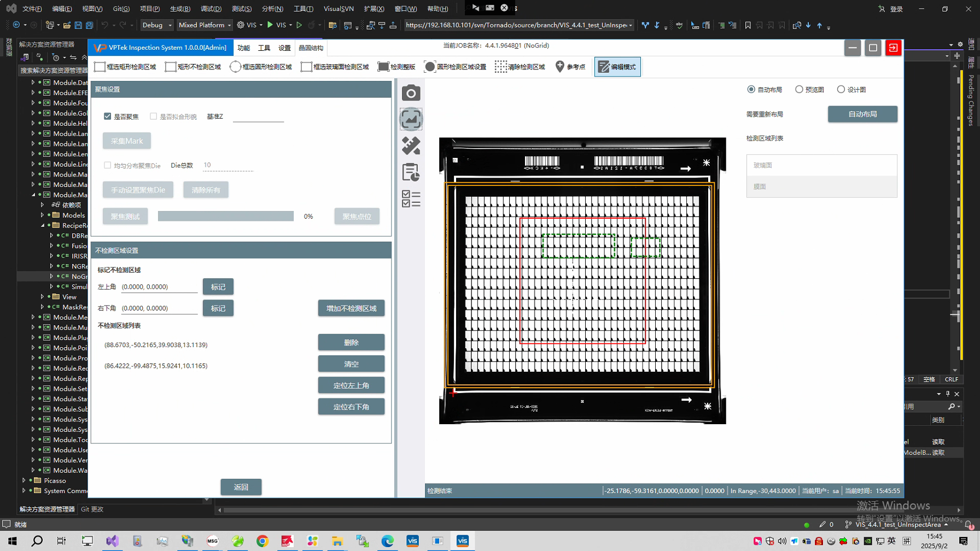Viewport: 980px width, 551px height.
Task: Click the 参考点 pin tool
Action: click(x=570, y=67)
